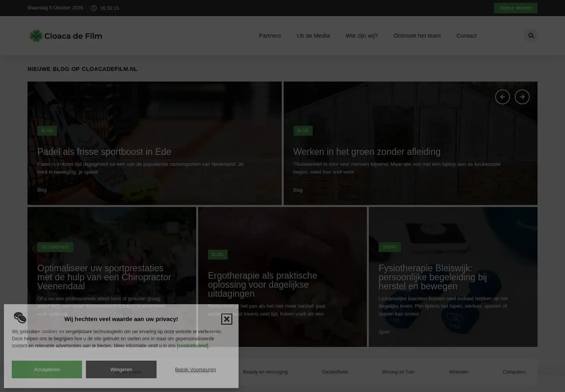Switch to the Winkelen category tab
Image resolution: width=565 pixels, height=392 pixels.
pos(459,372)
